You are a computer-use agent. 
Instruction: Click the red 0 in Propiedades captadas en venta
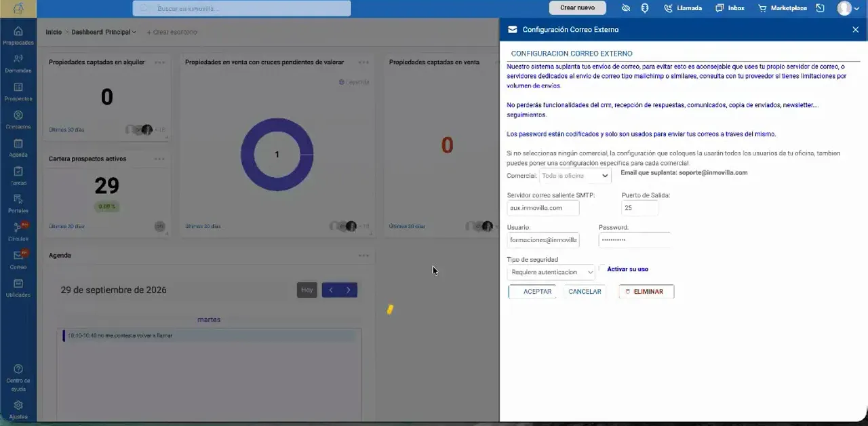click(x=447, y=145)
